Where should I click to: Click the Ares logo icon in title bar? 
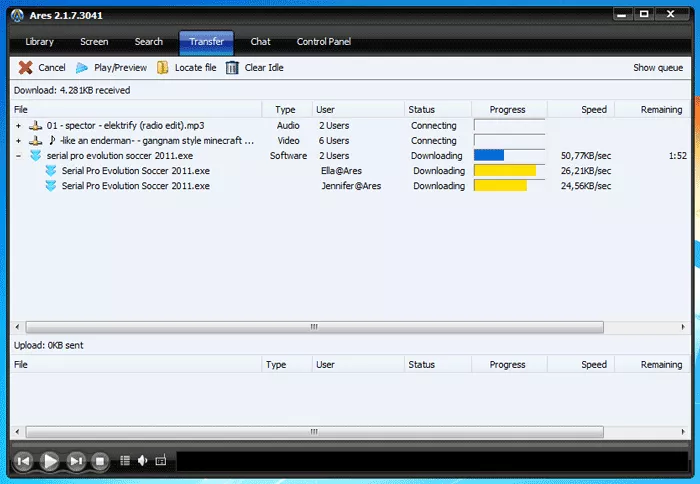(17, 15)
